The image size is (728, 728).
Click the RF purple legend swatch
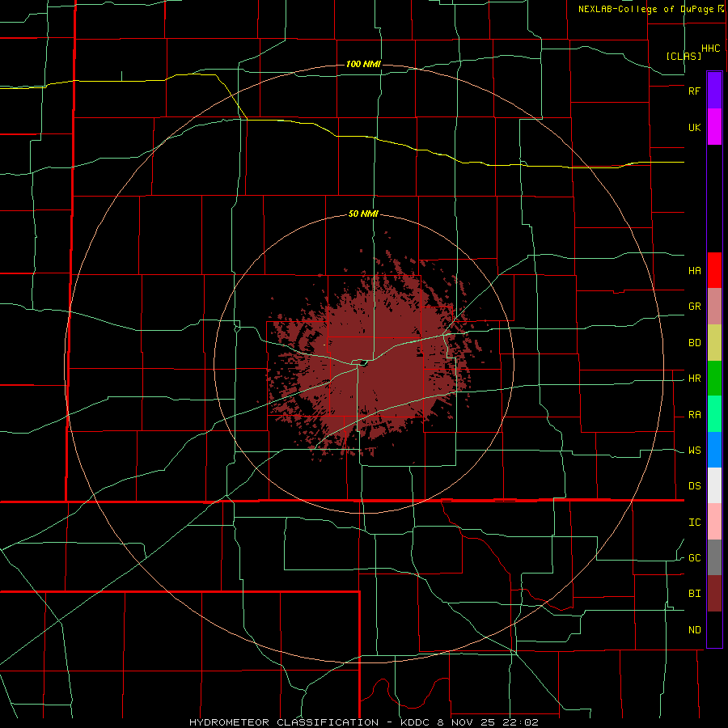click(x=714, y=91)
